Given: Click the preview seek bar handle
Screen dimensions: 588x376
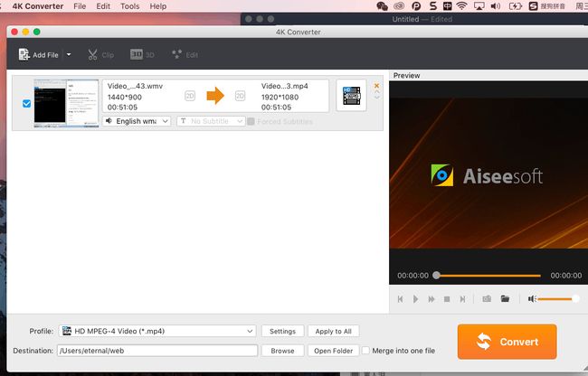Looking at the screenshot, I should (436, 276).
